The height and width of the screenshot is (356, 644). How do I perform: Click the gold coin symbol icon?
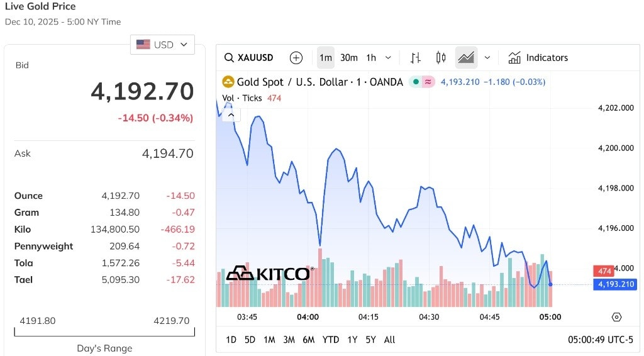tap(228, 82)
